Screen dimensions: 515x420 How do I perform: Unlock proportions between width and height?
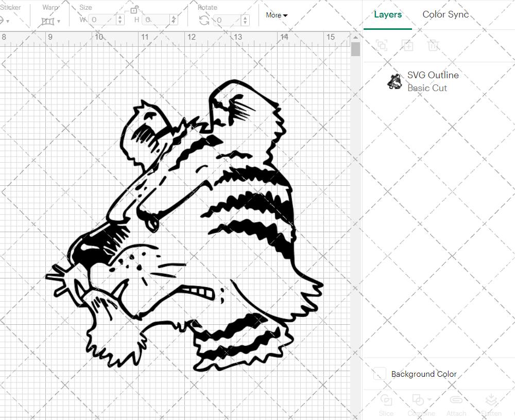[x=134, y=9]
